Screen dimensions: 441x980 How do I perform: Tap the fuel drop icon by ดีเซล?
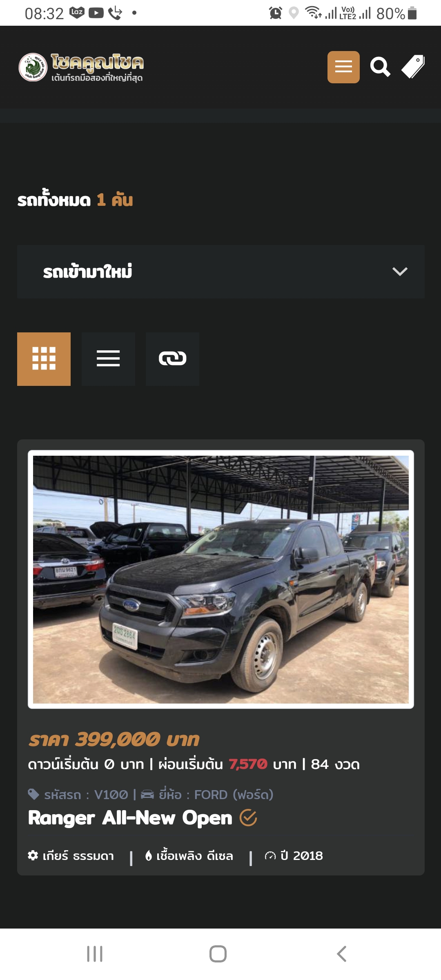coord(149,855)
